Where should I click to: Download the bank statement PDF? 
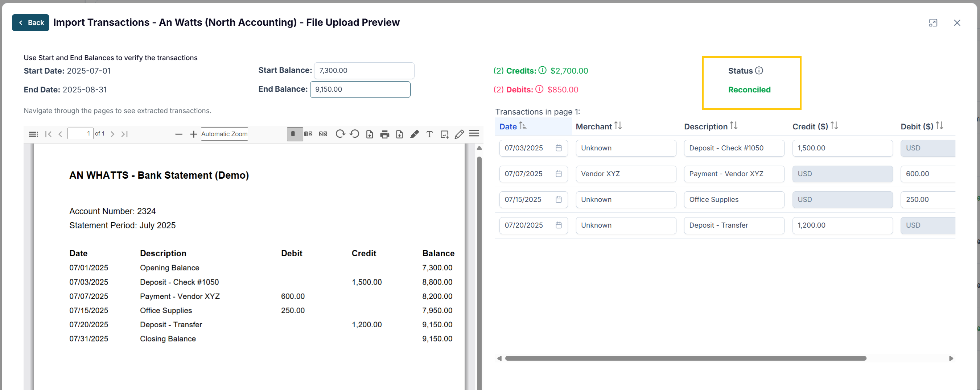(x=399, y=134)
